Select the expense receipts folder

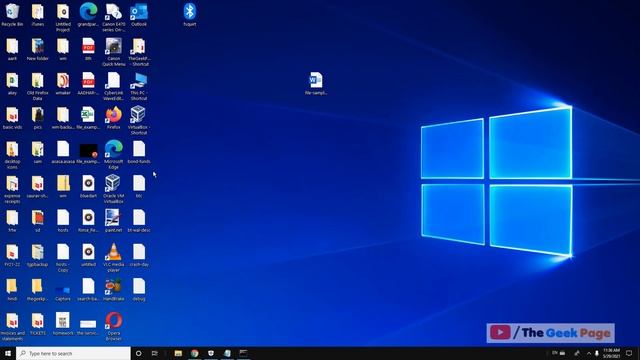pyautogui.click(x=12, y=189)
